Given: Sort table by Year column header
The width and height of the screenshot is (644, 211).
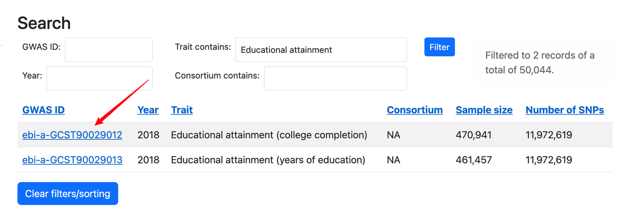Looking at the screenshot, I should (x=148, y=110).
